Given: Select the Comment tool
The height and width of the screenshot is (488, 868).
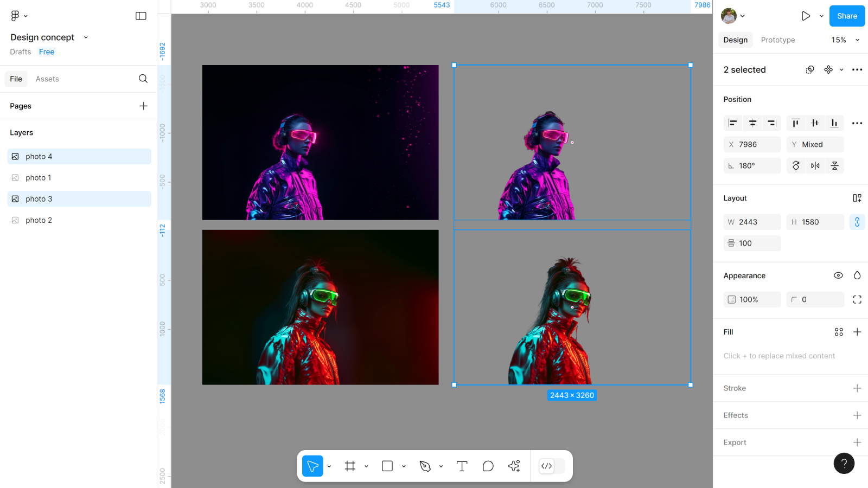Looking at the screenshot, I should tap(488, 466).
